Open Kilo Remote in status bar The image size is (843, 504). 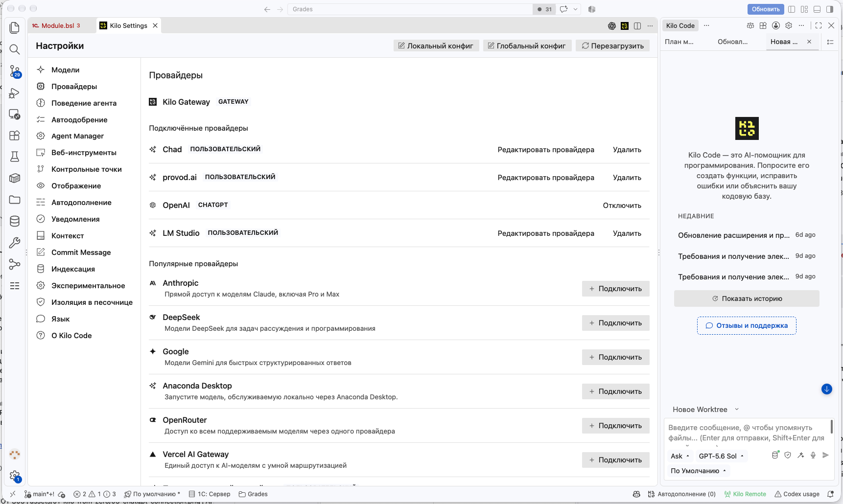tap(745, 494)
